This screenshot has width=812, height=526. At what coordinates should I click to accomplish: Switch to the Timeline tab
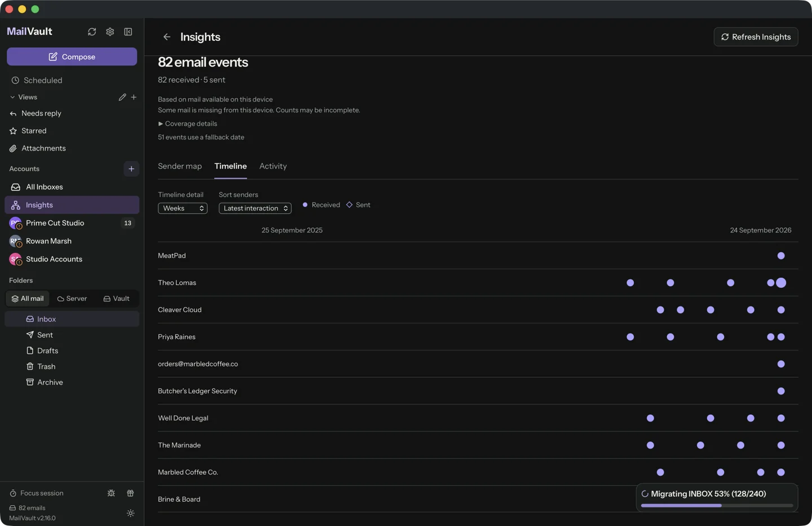point(231,166)
